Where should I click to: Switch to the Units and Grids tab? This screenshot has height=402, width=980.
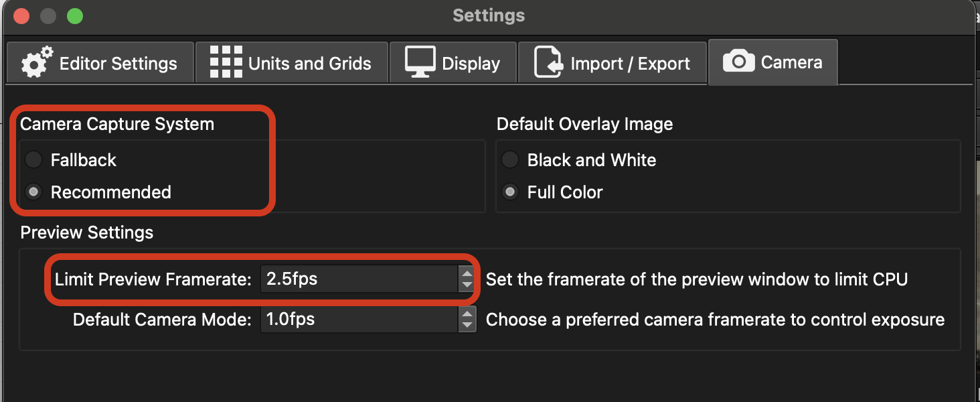click(292, 62)
